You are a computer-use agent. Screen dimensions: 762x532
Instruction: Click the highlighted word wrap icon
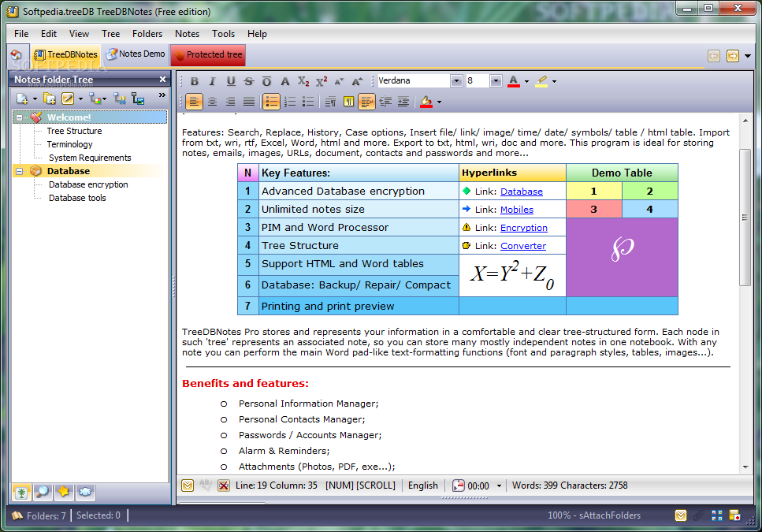367,102
